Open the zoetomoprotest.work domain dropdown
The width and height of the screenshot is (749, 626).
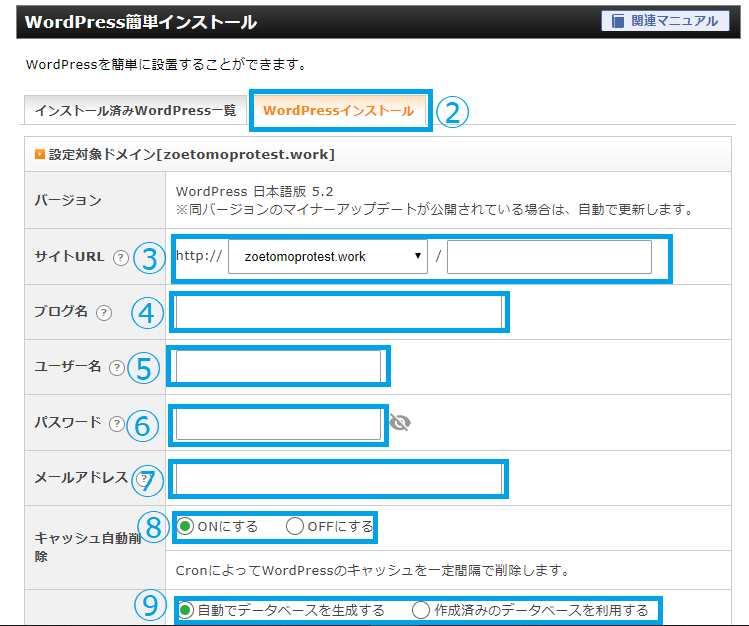click(x=328, y=256)
